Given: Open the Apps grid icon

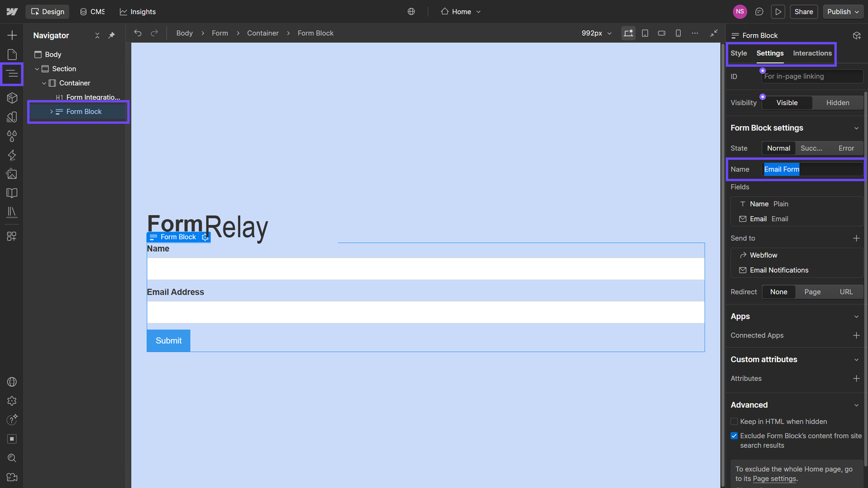Looking at the screenshot, I should (x=12, y=236).
